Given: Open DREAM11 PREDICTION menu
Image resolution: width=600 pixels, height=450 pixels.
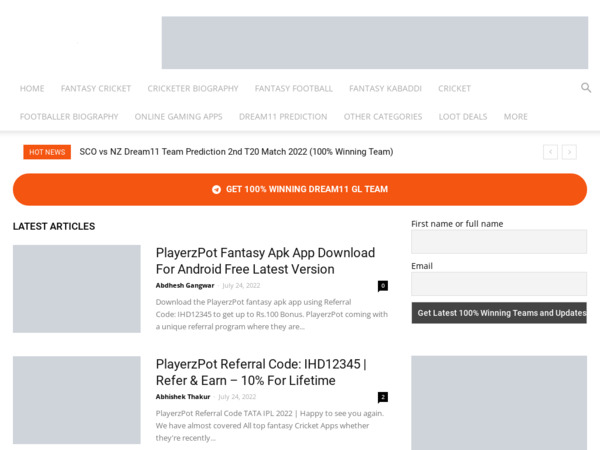Looking at the screenshot, I should [283, 117].
